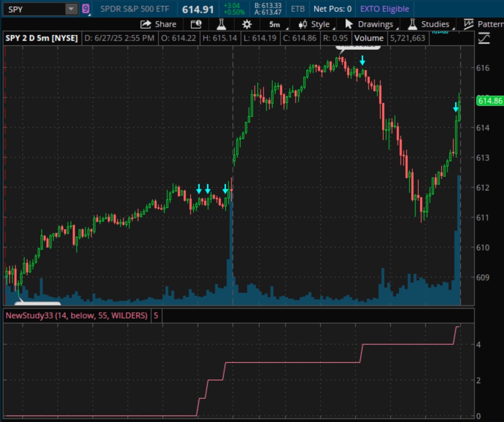Click the Net Pos: 0 label
Screen dimensions: 504x422
[332, 9]
